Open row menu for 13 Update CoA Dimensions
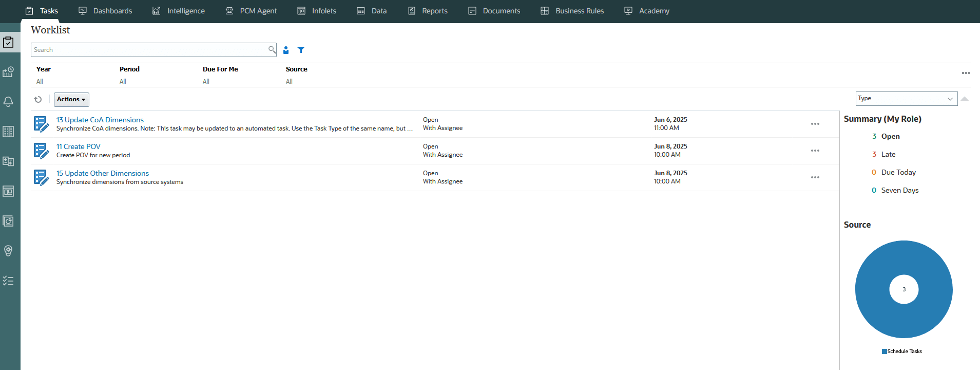 point(815,124)
